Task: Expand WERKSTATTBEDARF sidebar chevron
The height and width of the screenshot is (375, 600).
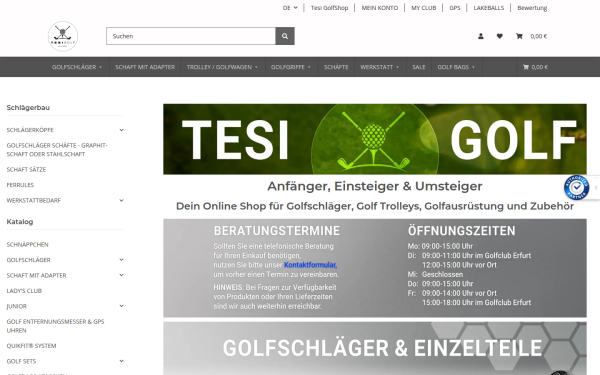Action: click(x=121, y=201)
